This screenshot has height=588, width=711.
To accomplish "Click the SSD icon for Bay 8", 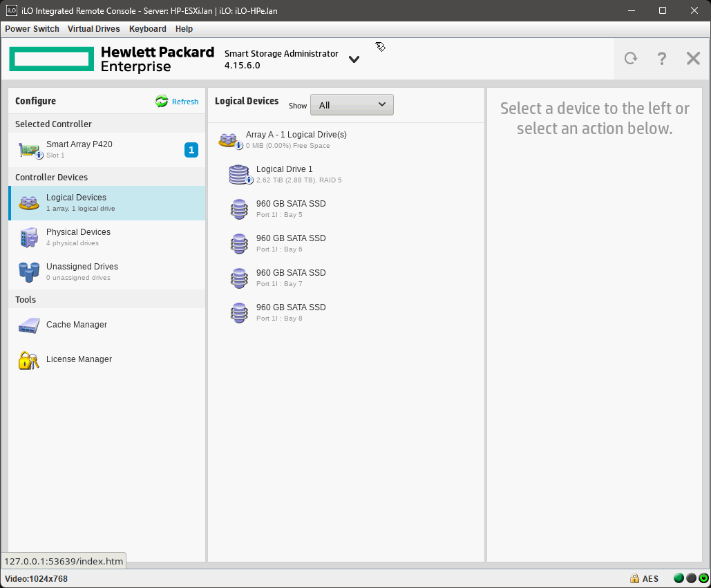I will [239, 312].
